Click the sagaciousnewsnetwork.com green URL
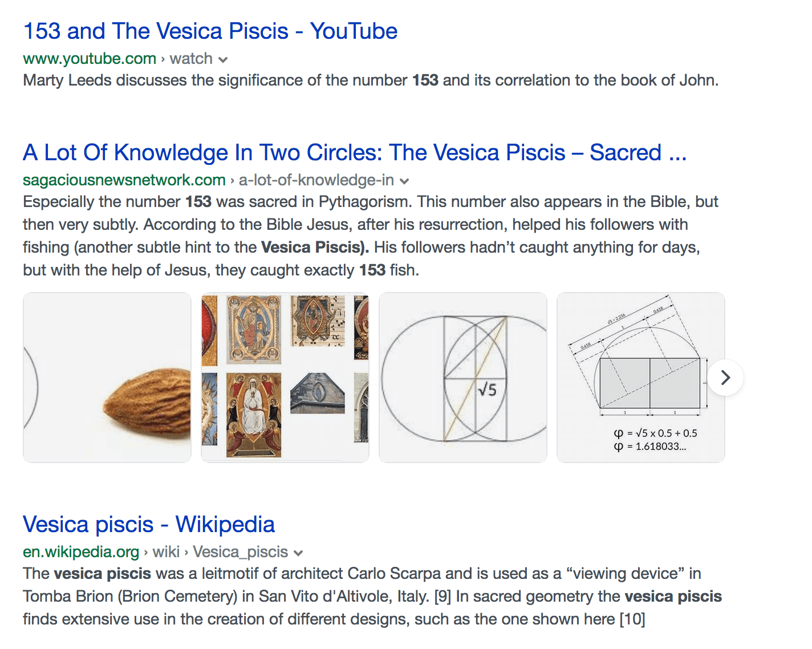 pyautogui.click(x=124, y=180)
